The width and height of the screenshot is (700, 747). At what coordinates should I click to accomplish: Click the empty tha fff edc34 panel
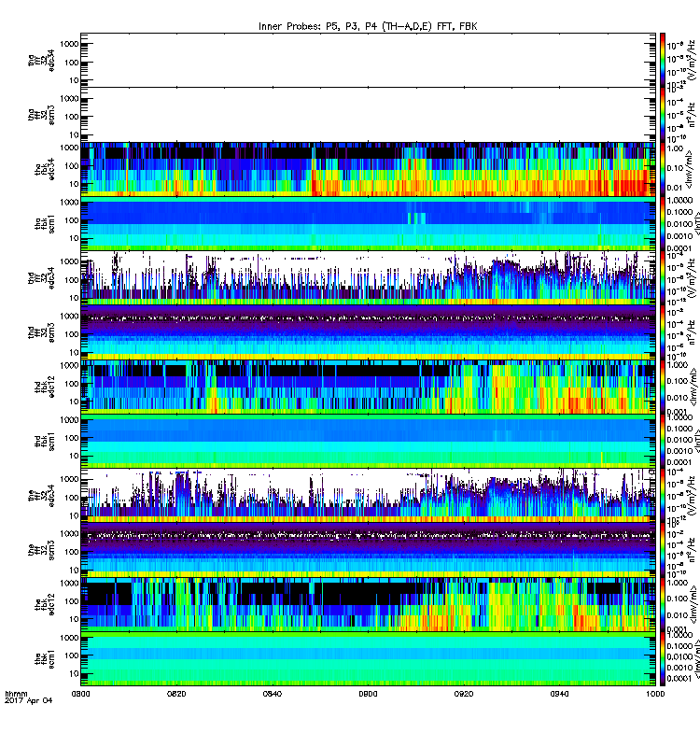click(x=368, y=61)
